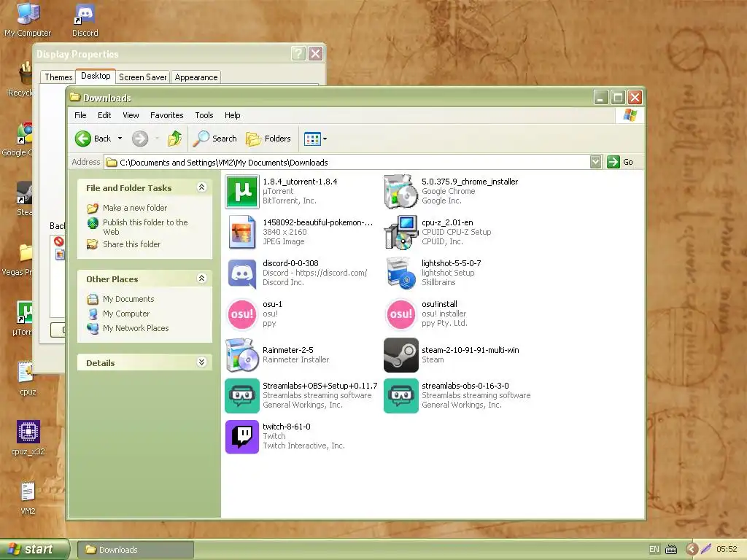Collapse the Other Places section
Screen dimensions: 747x560
point(201,278)
